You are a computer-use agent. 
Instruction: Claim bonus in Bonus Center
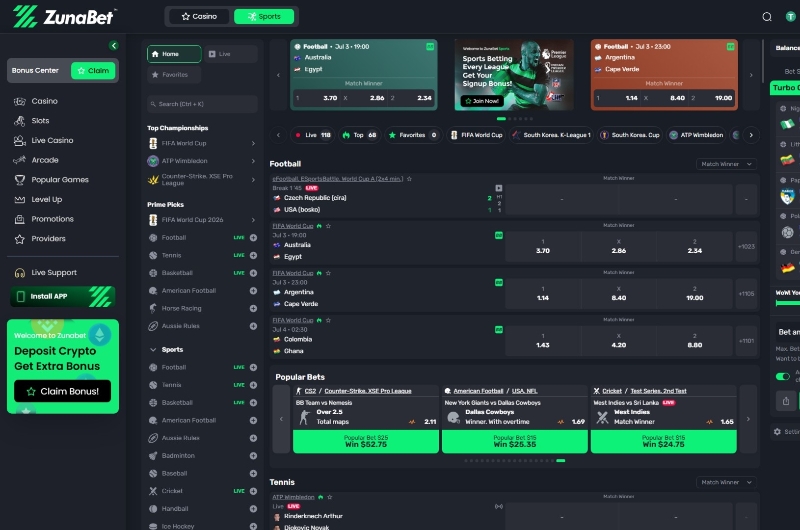tap(93, 71)
